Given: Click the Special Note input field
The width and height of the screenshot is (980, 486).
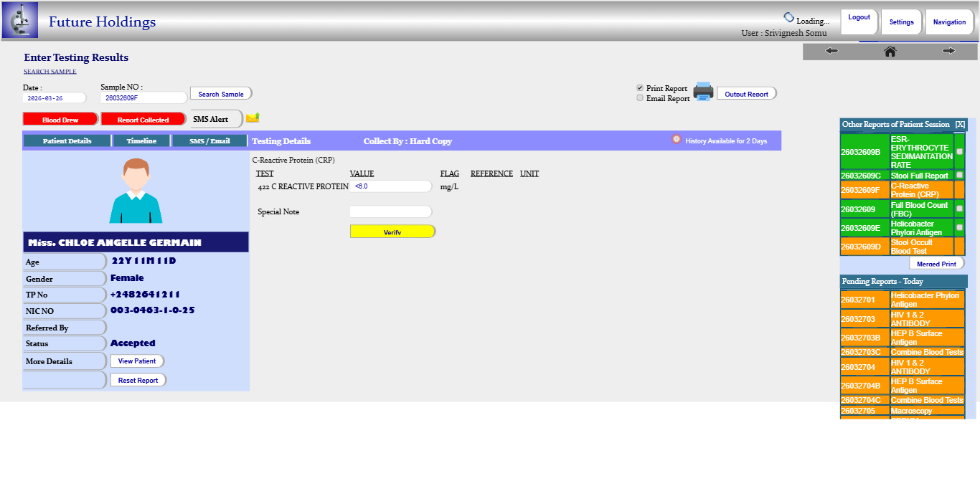Looking at the screenshot, I should point(391,212).
